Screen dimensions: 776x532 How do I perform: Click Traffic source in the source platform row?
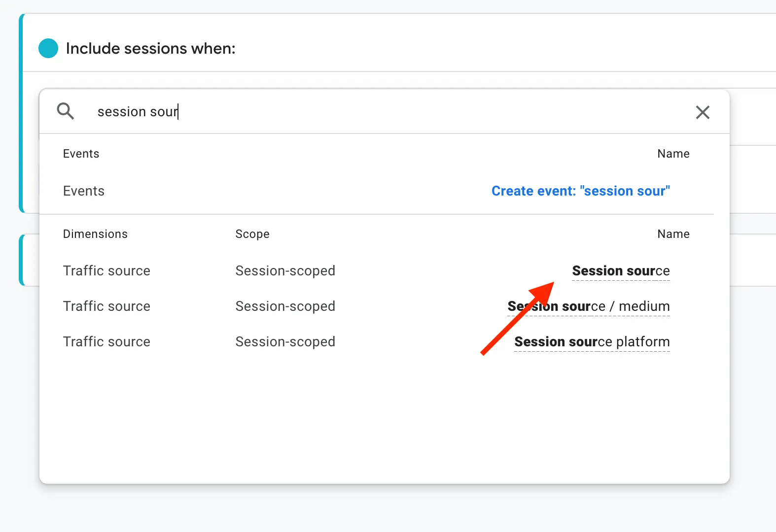pos(106,342)
